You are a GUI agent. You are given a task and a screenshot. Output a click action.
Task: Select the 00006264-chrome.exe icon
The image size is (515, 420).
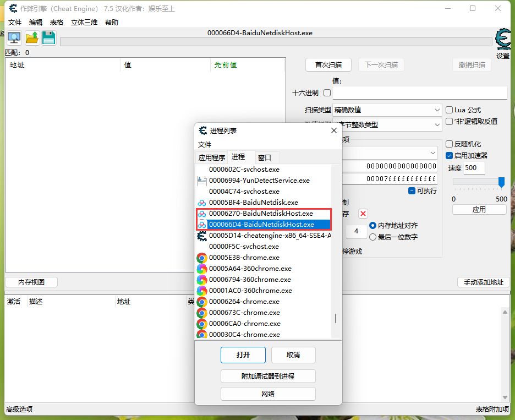pyautogui.click(x=202, y=302)
